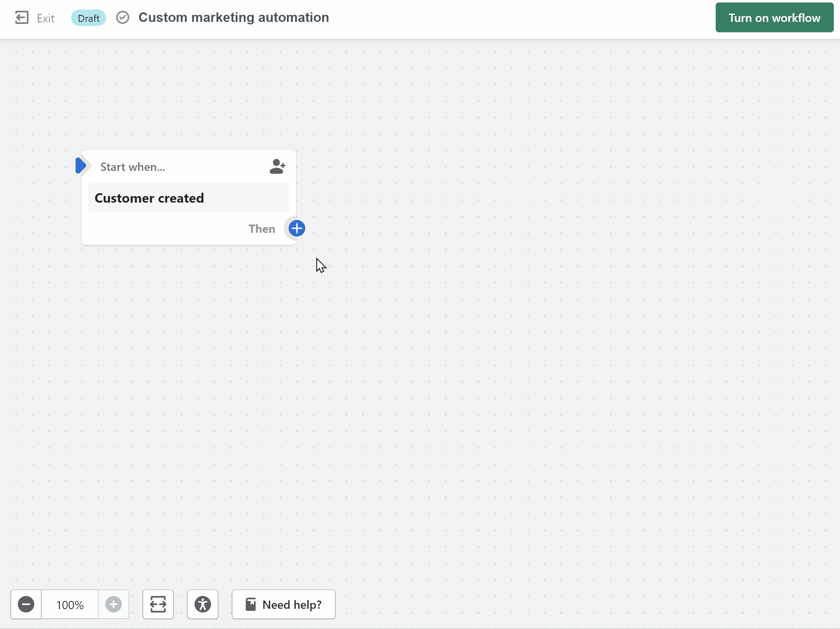Screen dimensions: 840x629
Task: Click the fit-to-screen icon in bottom toolbar
Action: point(157,605)
